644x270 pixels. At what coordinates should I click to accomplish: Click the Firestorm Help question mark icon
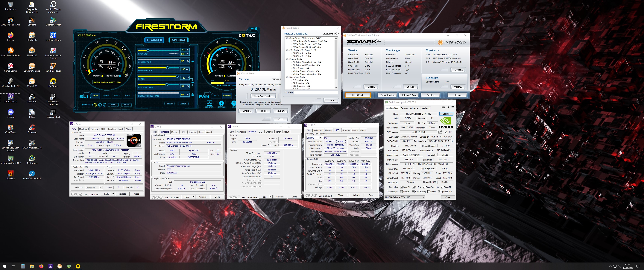tap(233, 103)
